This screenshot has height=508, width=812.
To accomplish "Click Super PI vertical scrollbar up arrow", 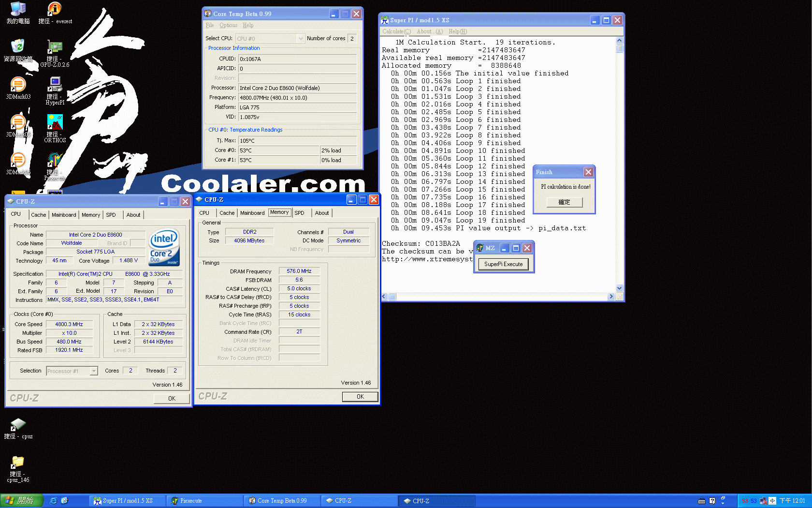I will pyautogui.click(x=620, y=41).
